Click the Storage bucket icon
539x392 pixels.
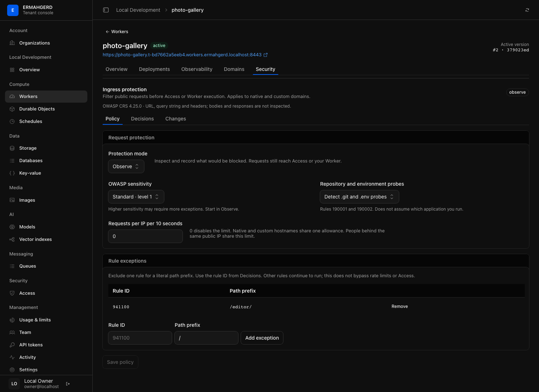pyautogui.click(x=12, y=148)
